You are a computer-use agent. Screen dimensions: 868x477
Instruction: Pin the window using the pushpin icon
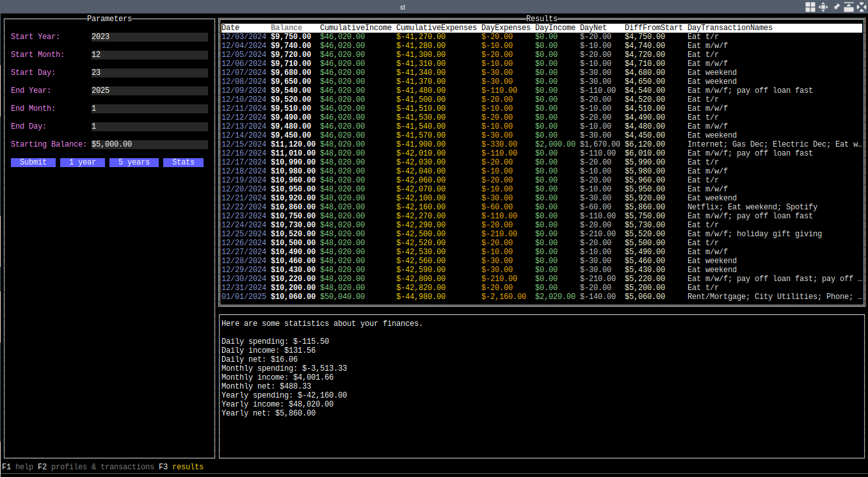(836, 7)
